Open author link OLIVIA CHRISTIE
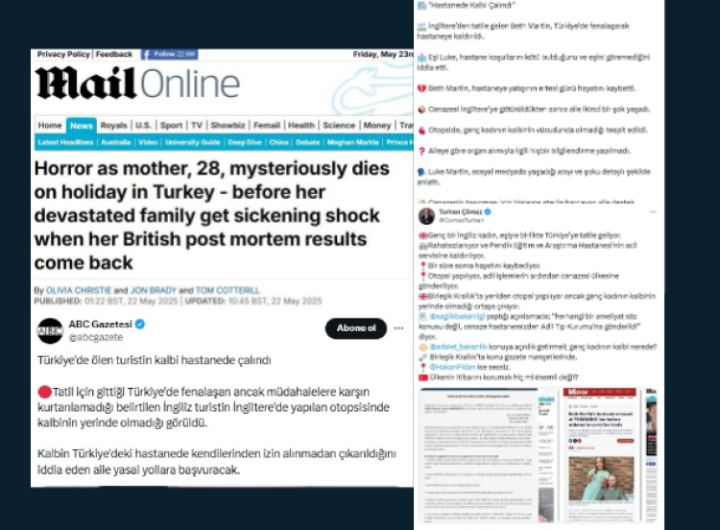This screenshot has width=720, height=530. tap(79, 290)
